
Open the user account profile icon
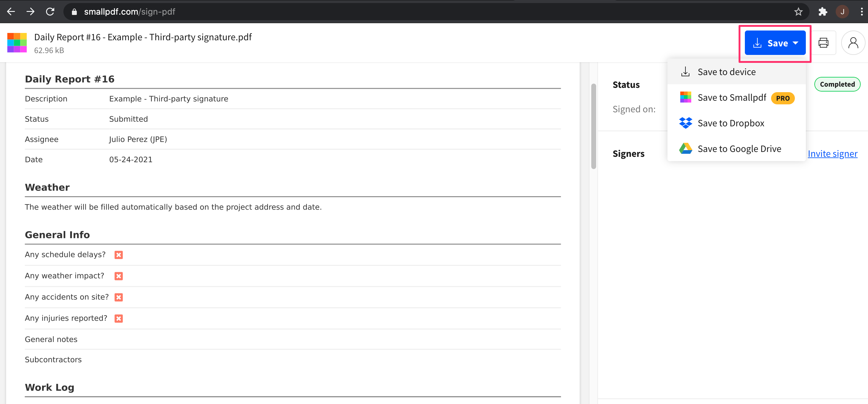coord(853,43)
